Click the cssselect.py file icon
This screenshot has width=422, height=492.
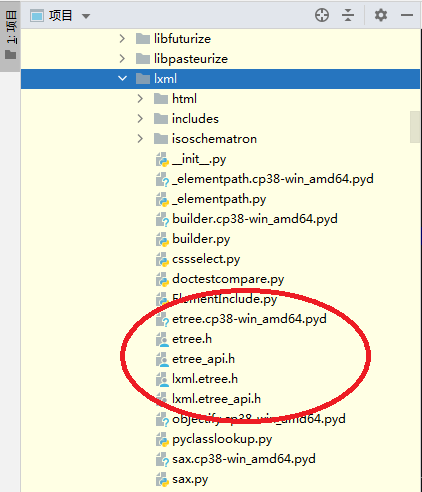point(162,259)
